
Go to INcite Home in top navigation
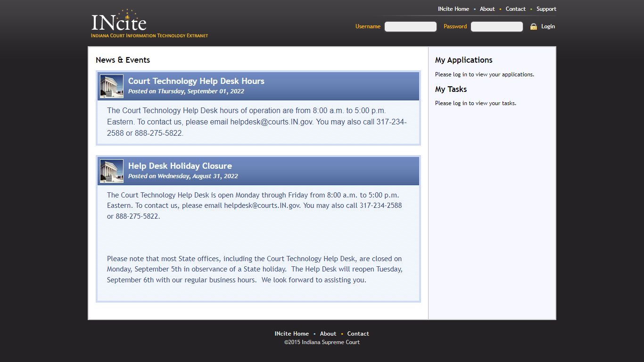click(454, 9)
